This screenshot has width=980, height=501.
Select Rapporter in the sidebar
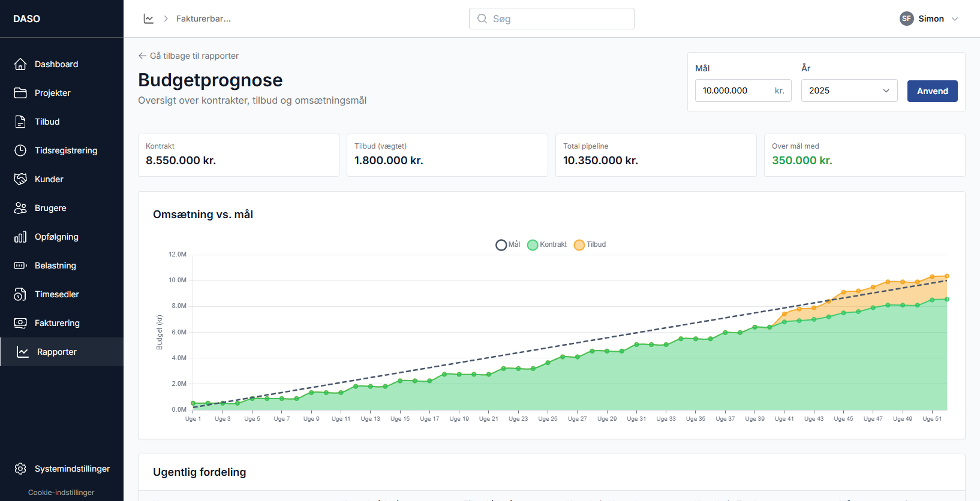56,352
